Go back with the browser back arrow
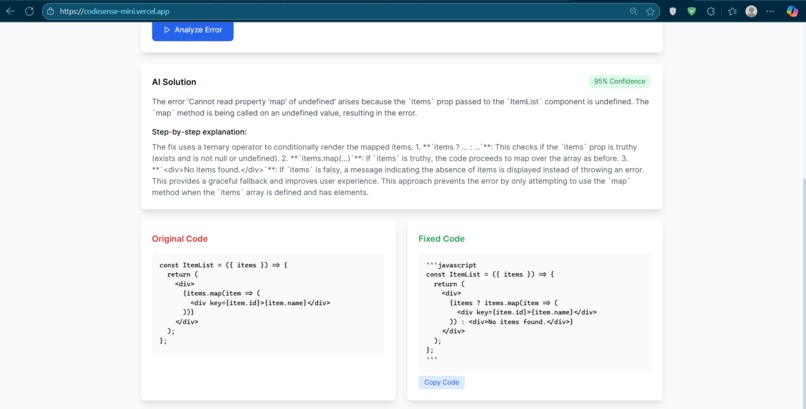Viewport: 806px width, 409px height. 10,11
